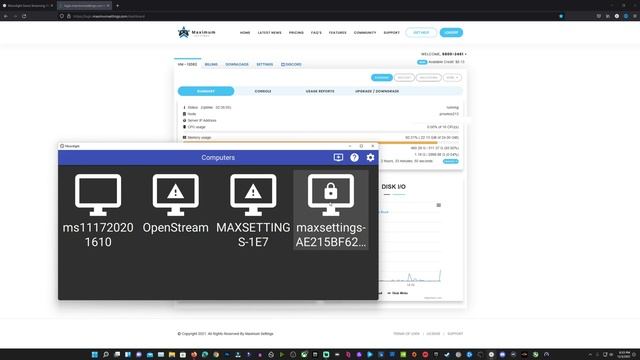Image resolution: width=640 pixels, height=360 pixels.
Task: Open the DISCORD tab
Action: pos(291,64)
